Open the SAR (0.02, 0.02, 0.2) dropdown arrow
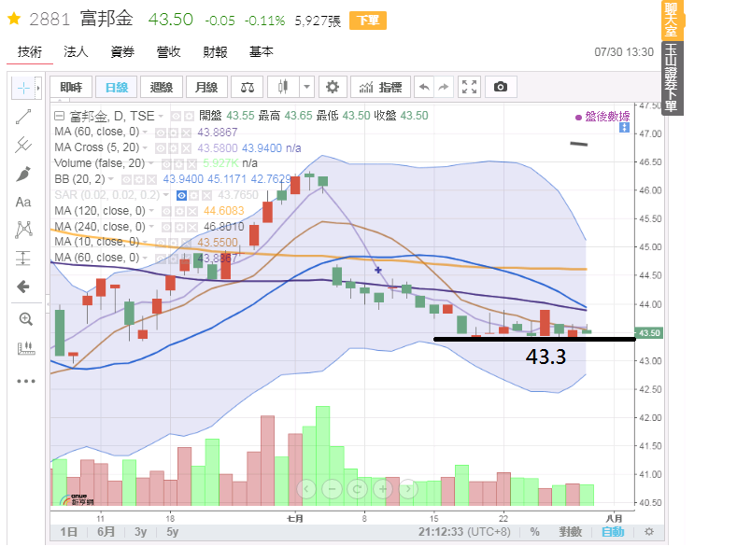 click(x=166, y=195)
